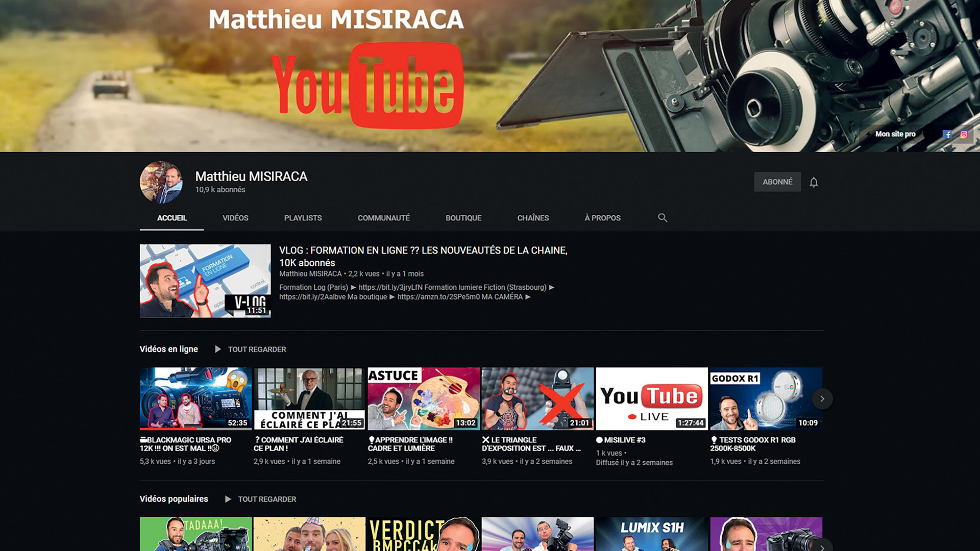Open Blackmagic URSA Pro 12K video title
The image size is (980, 551).
186,444
